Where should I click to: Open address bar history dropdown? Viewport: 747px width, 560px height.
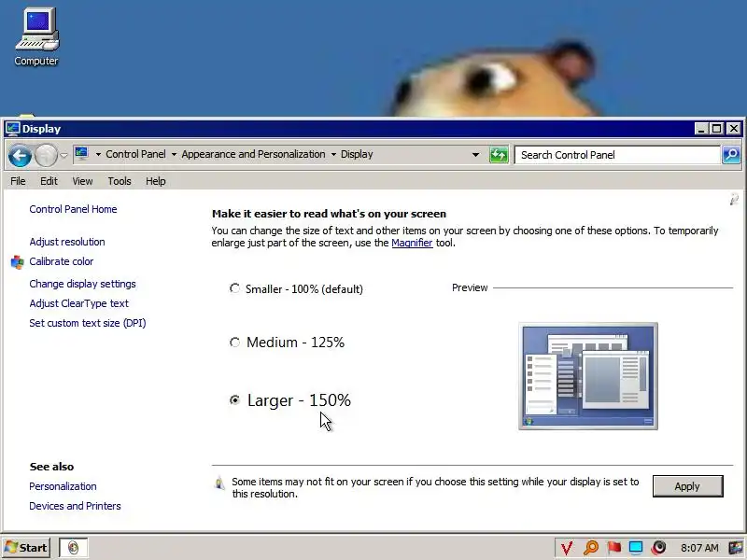pos(475,155)
